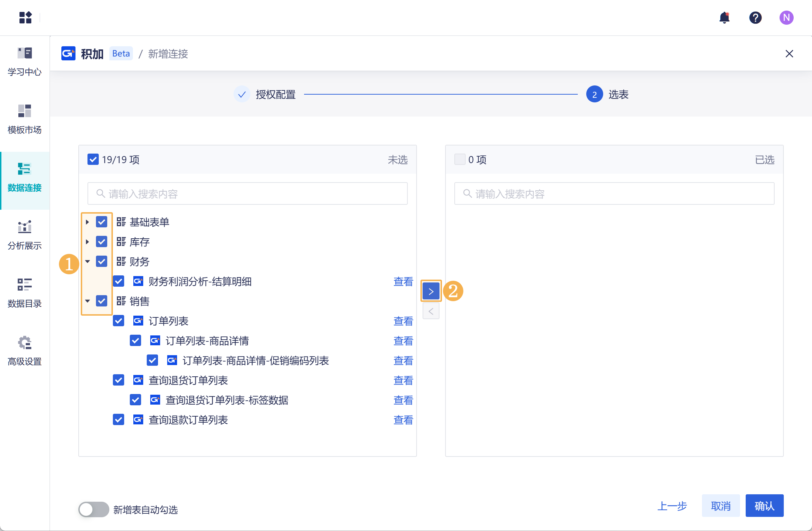
Task: Uncheck the 订单列表-商品详情 checkbox
Action: [x=135, y=341]
